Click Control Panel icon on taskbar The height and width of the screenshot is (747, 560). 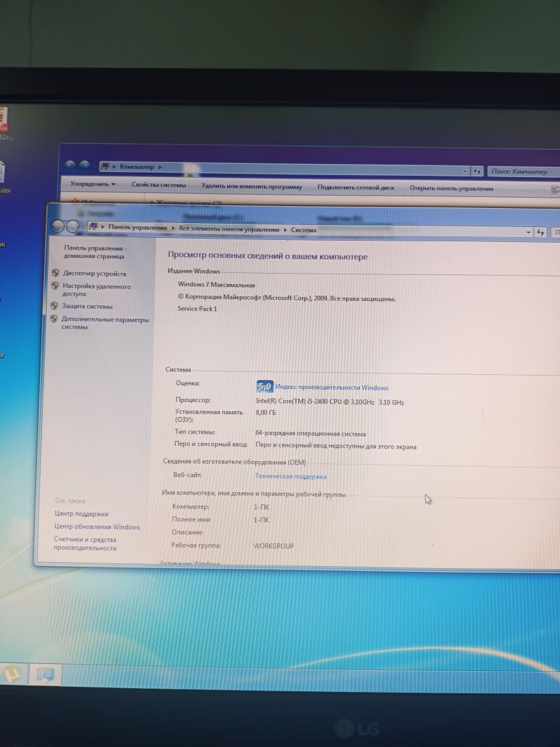[45, 674]
